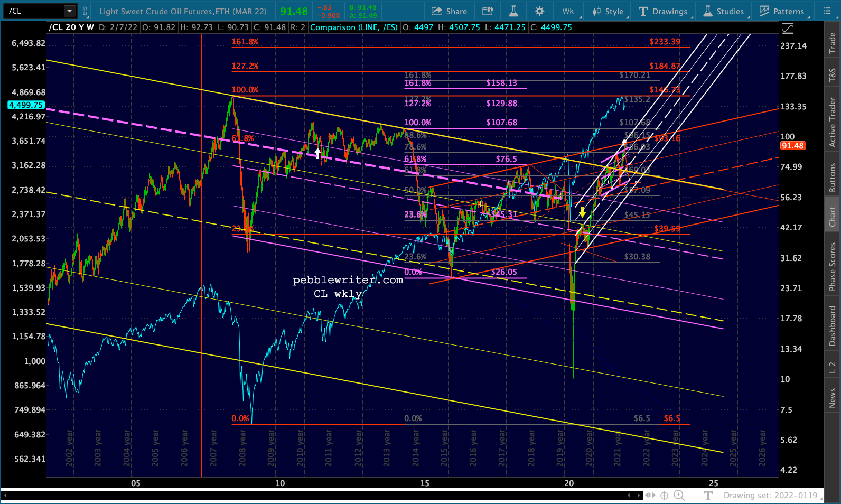
Task: Open the Drawings tools menu
Action: pos(664,11)
